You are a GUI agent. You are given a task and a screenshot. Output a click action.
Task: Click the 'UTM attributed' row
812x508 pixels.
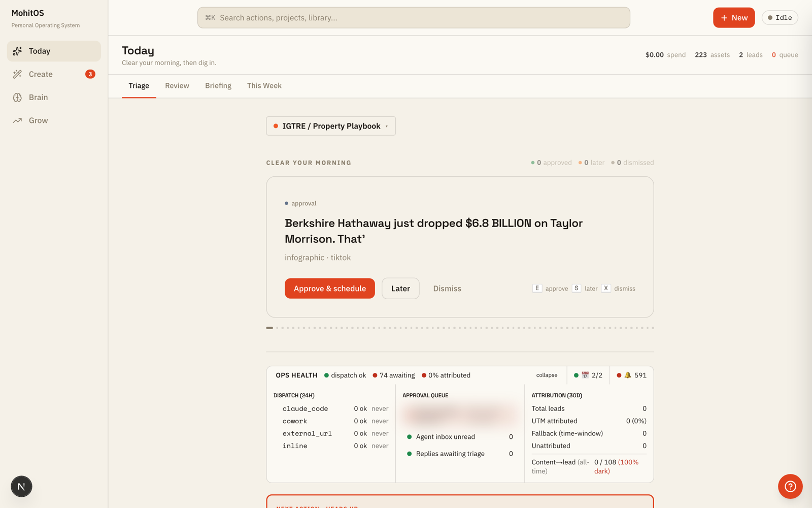tap(589, 421)
